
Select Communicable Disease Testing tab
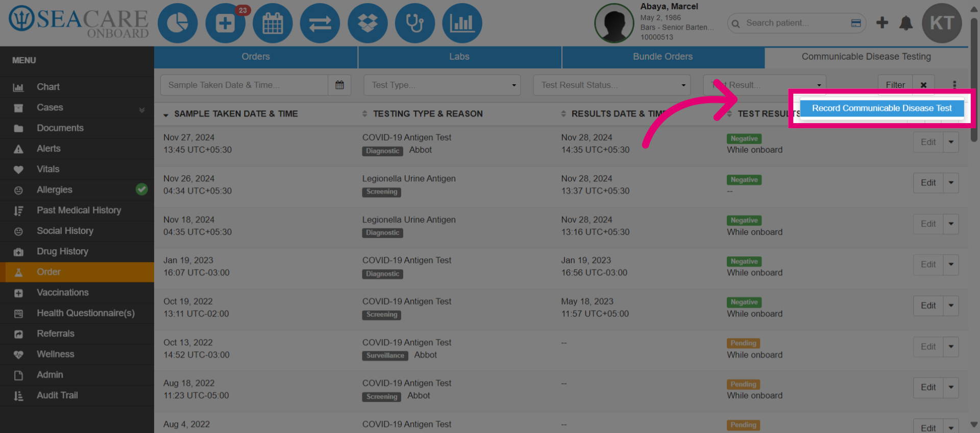point(866,57)
